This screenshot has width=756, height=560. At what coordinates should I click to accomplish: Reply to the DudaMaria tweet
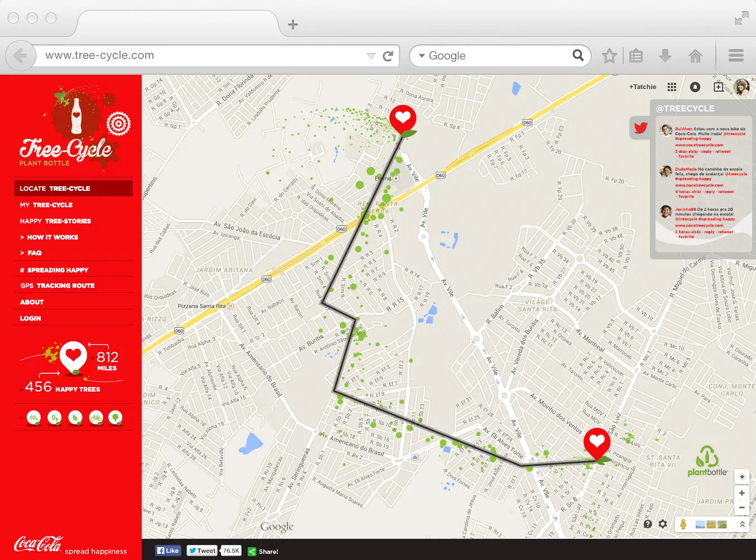tap(710, 191)
